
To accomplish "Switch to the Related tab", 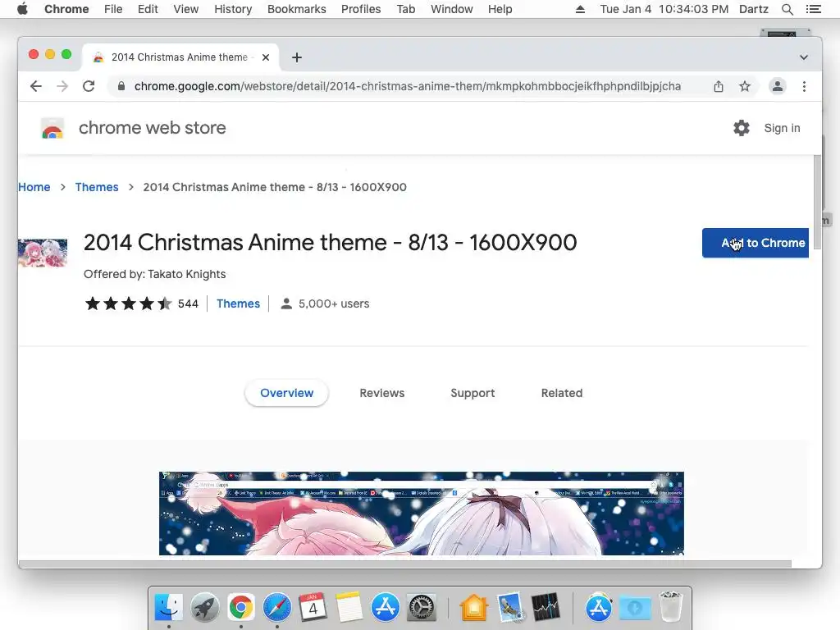I will coord(561,393).
